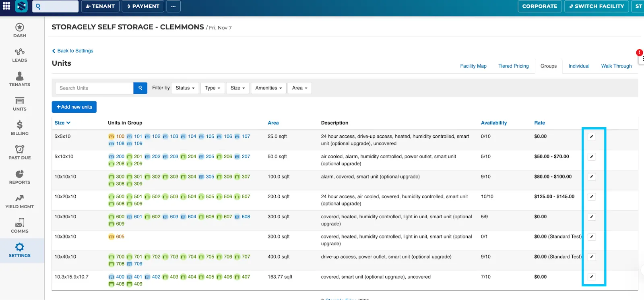Click the Payment button in top bar
This screenshot has height=300, width=644.
(x=143, y=6)
